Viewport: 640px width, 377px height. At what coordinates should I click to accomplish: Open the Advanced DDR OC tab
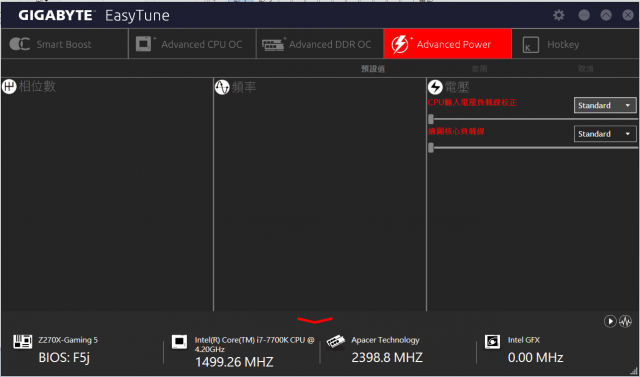point(320,44)
